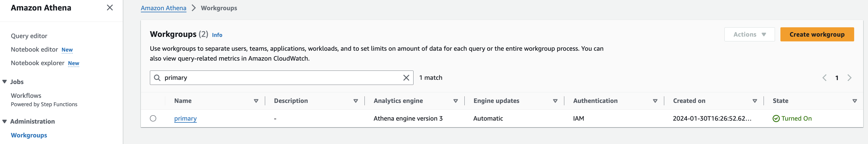Go to previous page of workgroups
Viewport: 868px width, 144px height.
[x=824, y=78]
